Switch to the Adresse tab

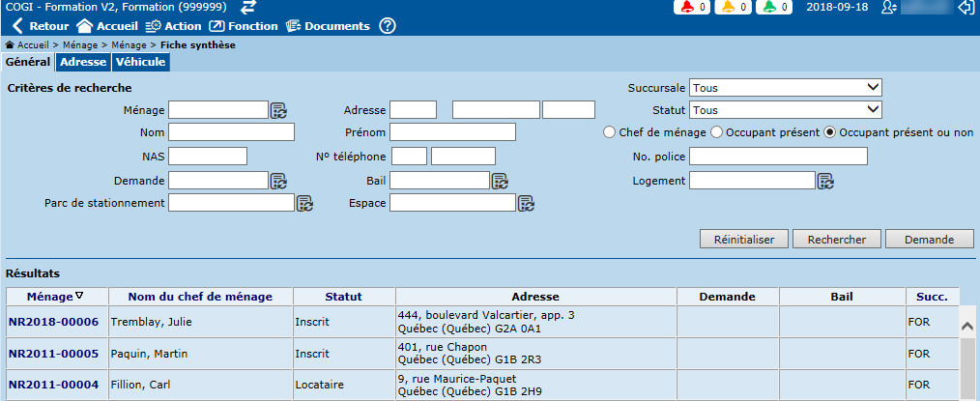pyautogui.click(x=83, y=63)
